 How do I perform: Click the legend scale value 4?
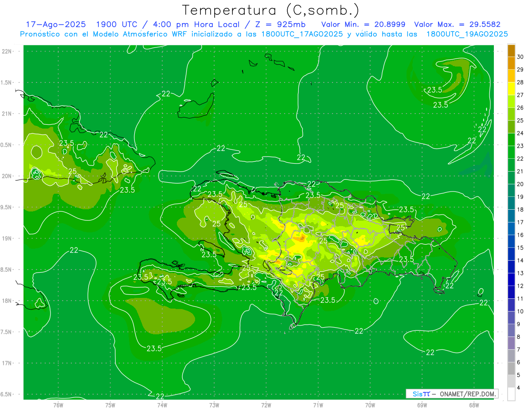click(x=519, y=388)
